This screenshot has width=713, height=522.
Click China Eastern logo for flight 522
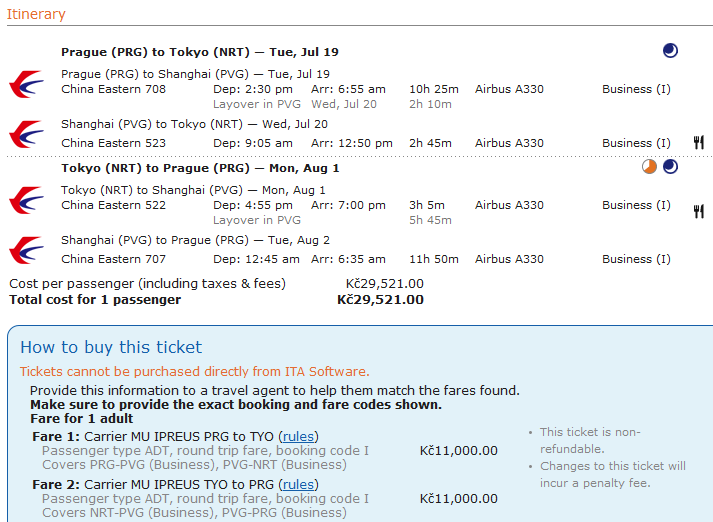(x=25, y=198)
